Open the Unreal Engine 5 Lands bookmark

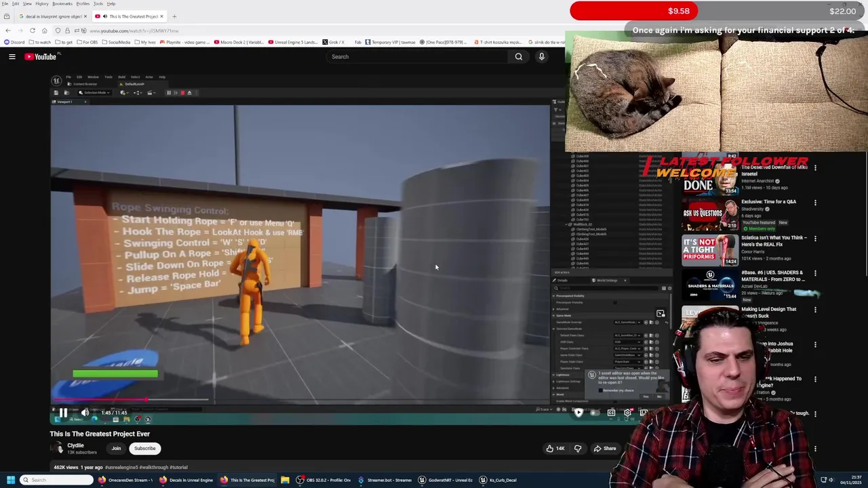click(x=293, y=42)
